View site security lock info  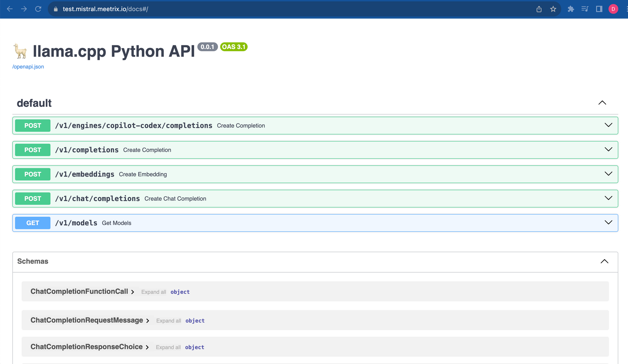click(56, 9)
